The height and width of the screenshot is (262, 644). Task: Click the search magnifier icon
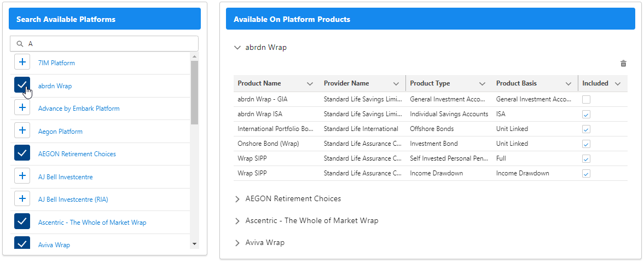pos(20,44)
